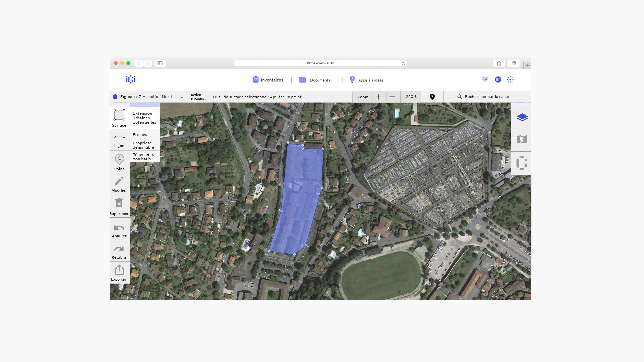Expand the Figeac Z.A section Nord dropdown
This screenshot has width=644, height=362.
182,97
